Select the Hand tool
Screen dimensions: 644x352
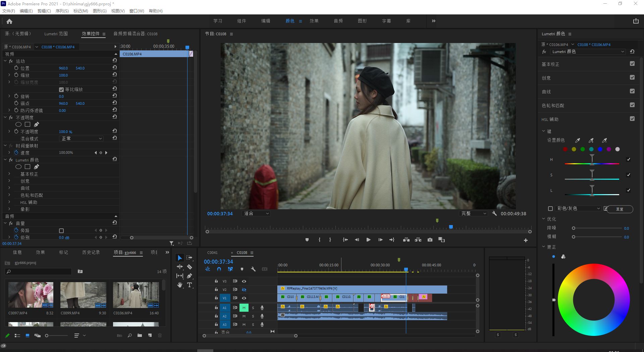[180, 285]
